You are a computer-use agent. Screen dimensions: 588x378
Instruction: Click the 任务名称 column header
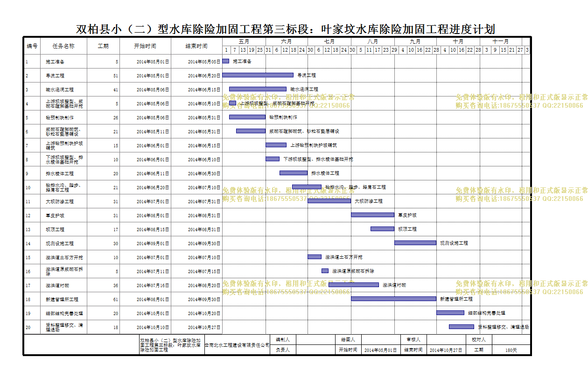(x=63, y=46)
